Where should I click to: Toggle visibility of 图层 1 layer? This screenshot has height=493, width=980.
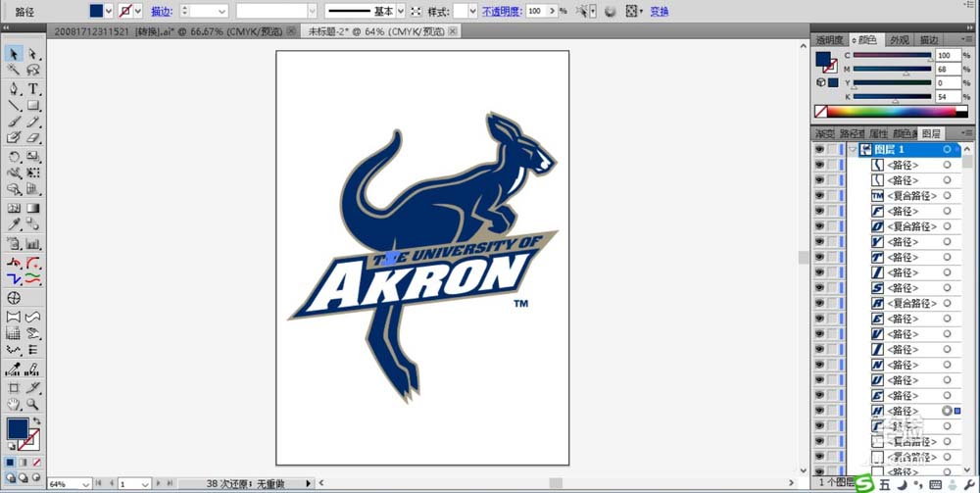click(x=819, y=150)
